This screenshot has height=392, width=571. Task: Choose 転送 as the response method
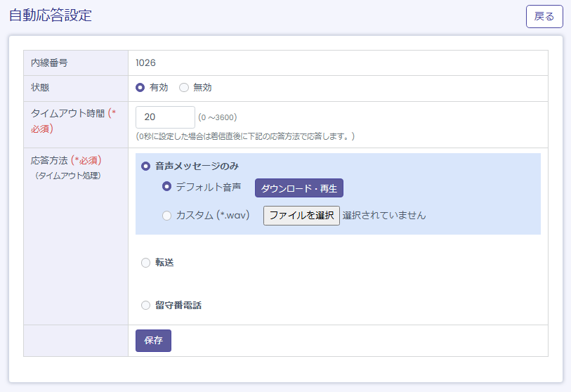click(x=146, y=263)
